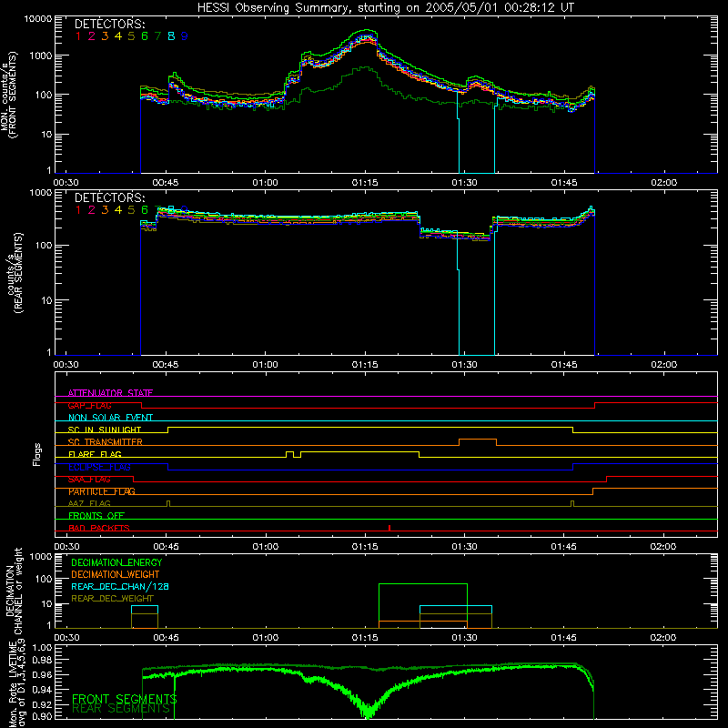Select the SAA_FLAG label

89,480
